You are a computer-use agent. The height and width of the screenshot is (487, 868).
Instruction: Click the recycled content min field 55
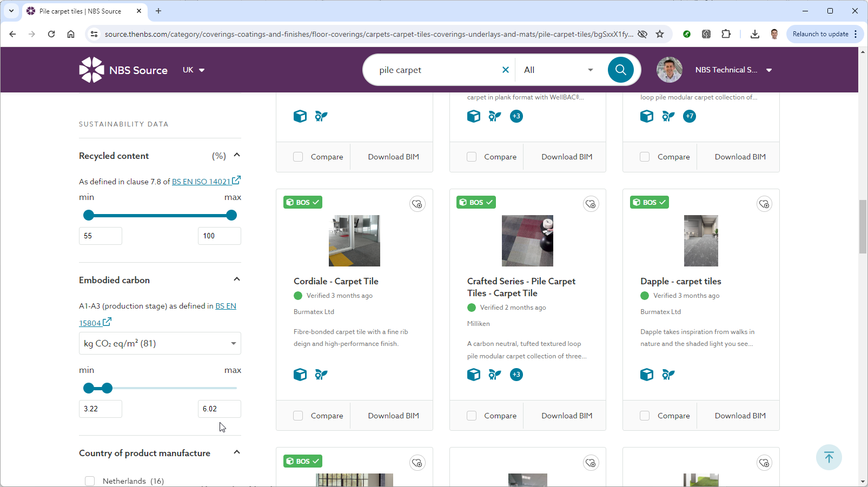(x=101, y=236)
